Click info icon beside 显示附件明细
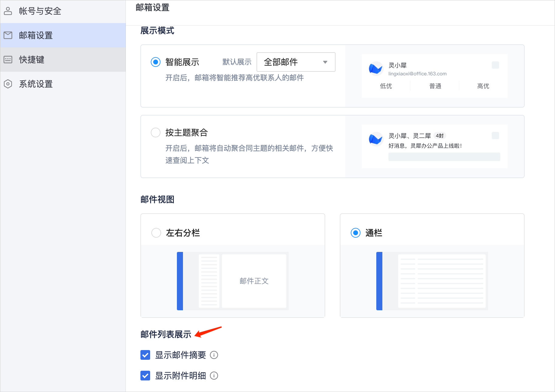Image resolution: width=555 pixels, height=392 pixels. [x=214, y=376]
